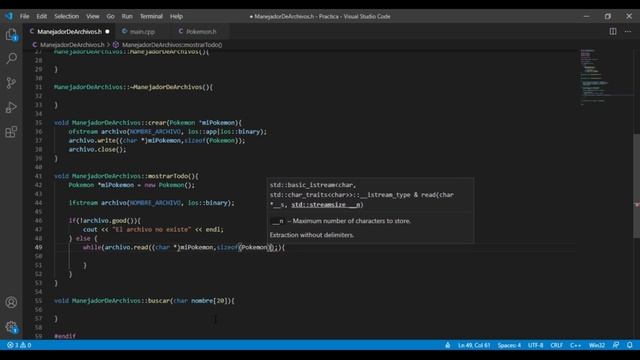Click the "El archivo no existe" string literal

pyautogui.click(x=152, y=230)
